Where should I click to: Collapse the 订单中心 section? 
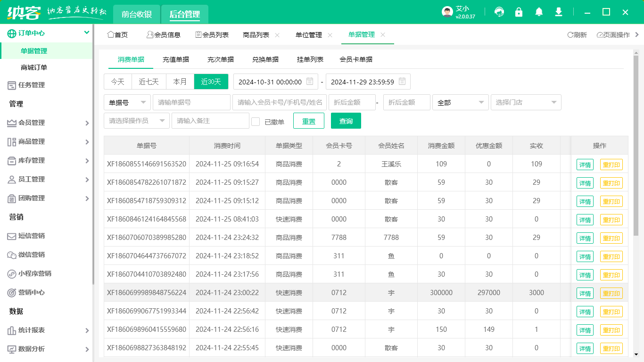coord(87,33)
